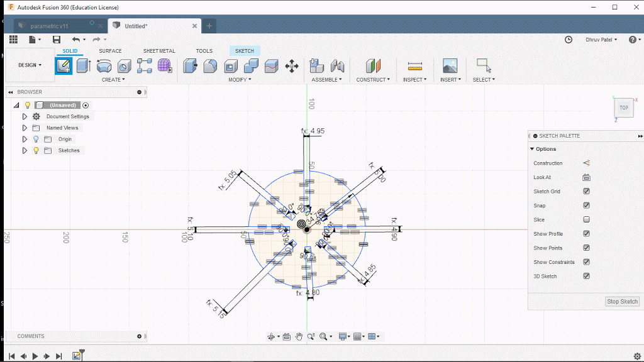Image resolution: width=644 pixels, height=362 pixels.
Task: Open the INSPECT dropdown menu
Action: point(415,80)
